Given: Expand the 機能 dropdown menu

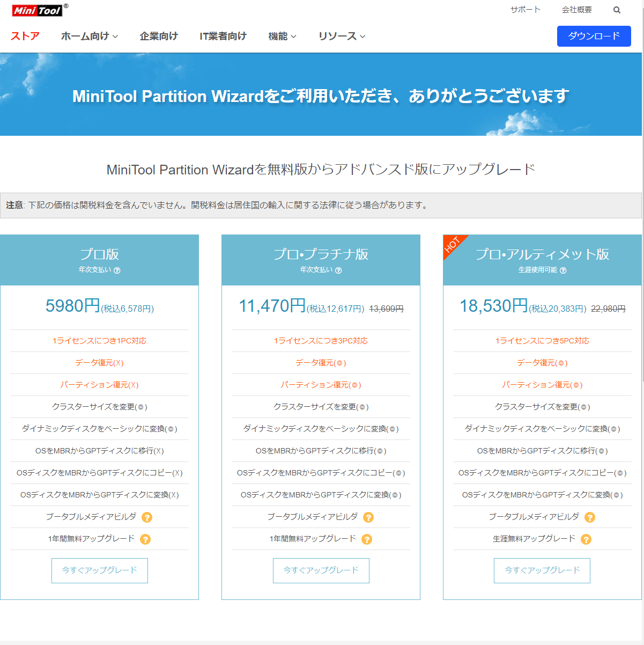Looking at the screenshot, I should pos(282,36).
